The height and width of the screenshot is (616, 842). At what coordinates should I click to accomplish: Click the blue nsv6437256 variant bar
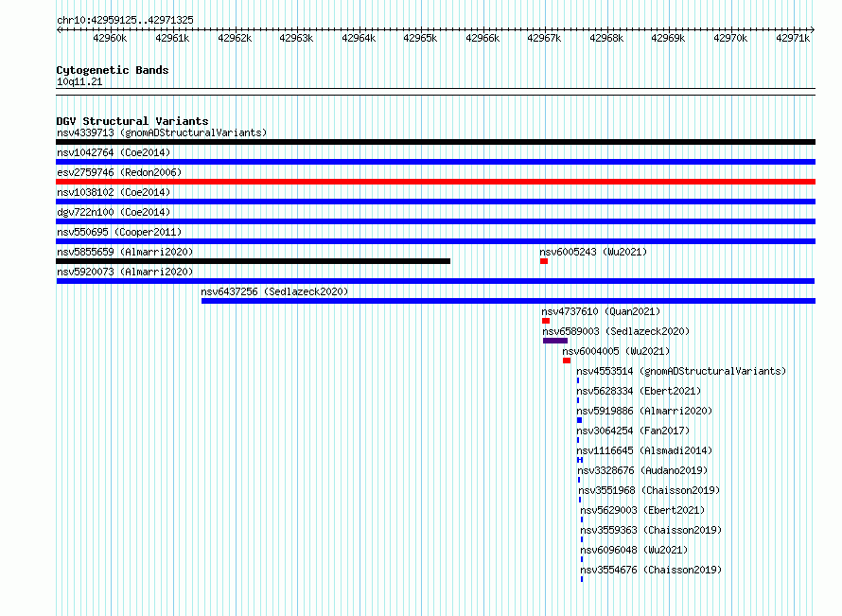[x=509, y=301]
